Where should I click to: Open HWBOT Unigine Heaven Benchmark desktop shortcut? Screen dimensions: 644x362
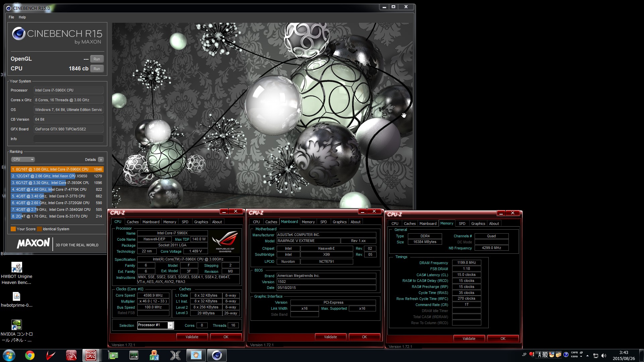(x=16, y=273)
